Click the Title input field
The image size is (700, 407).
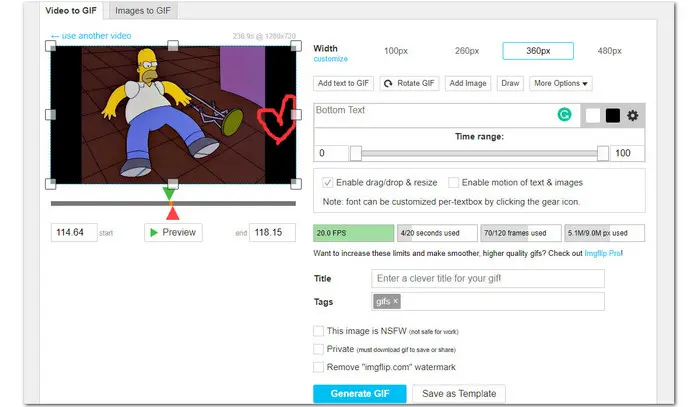(x=488, y=278)
